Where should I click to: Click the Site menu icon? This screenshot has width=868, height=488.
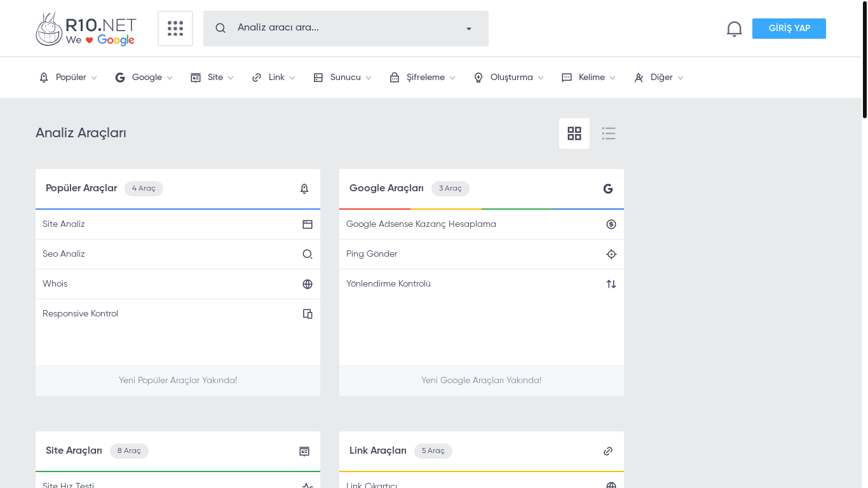pyautogui.click(x=196, y=78)
